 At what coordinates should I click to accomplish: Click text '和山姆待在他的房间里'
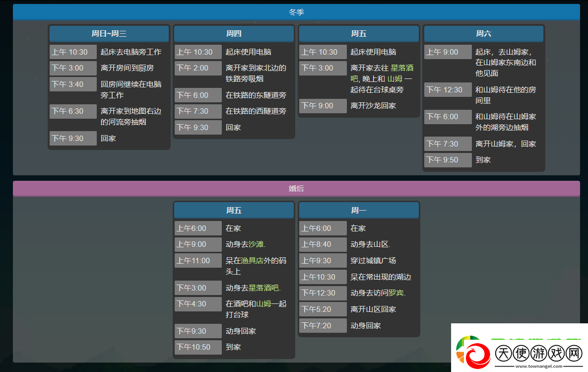[506, 95]
